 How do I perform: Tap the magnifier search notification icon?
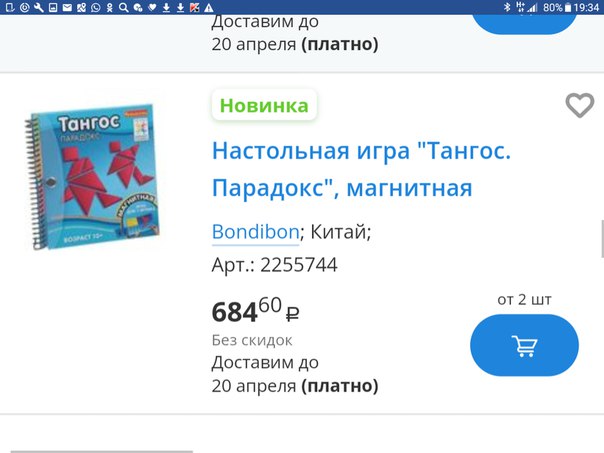[123, 7]
